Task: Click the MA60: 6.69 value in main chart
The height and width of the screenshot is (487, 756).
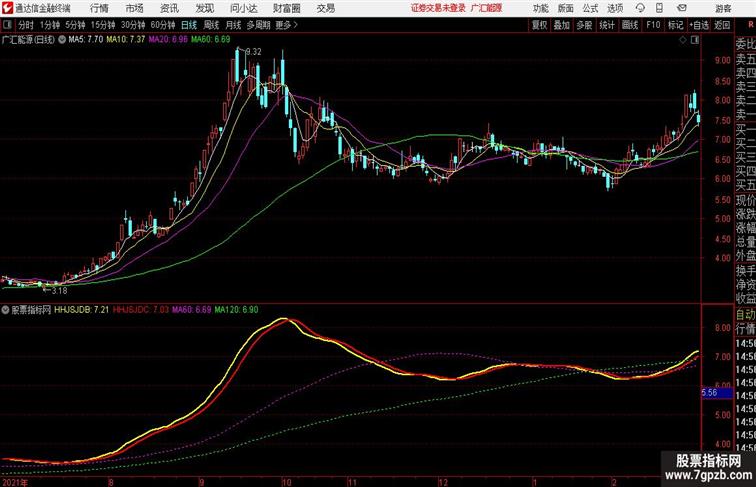Action: [x=211, y=40]
